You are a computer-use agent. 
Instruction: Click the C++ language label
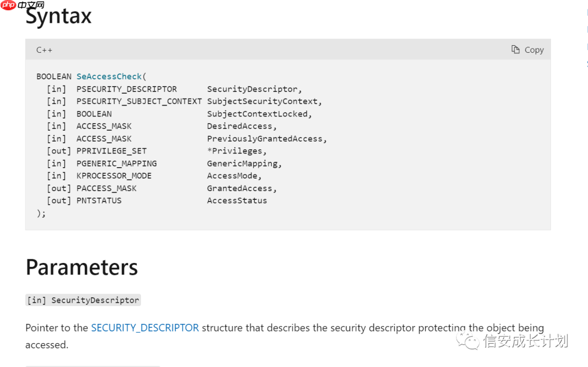[44, 50]
